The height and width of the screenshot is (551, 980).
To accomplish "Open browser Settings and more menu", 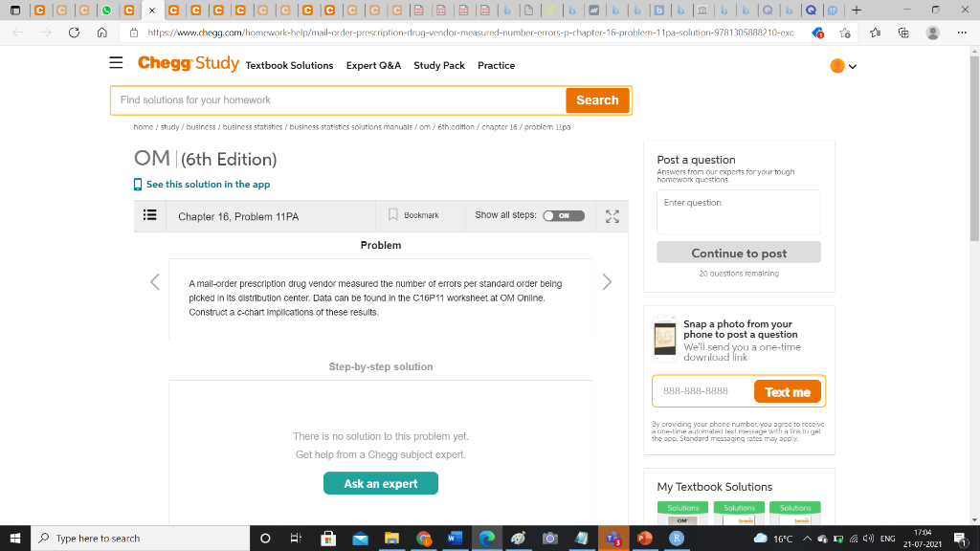I will [962, 33].
